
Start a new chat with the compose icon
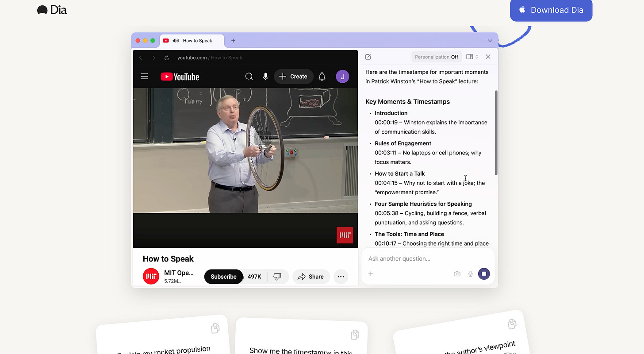(368, 57)
